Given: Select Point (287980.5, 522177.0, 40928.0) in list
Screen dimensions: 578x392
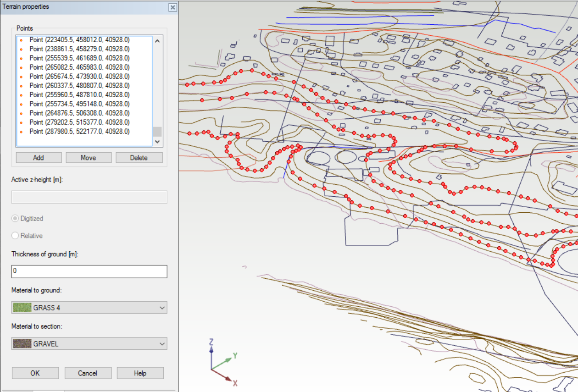Looking at the screenshot, I should (79, 132).
